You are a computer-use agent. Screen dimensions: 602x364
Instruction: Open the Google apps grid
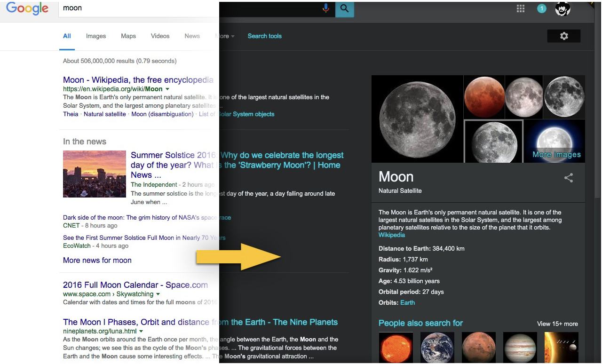point(521,9)
